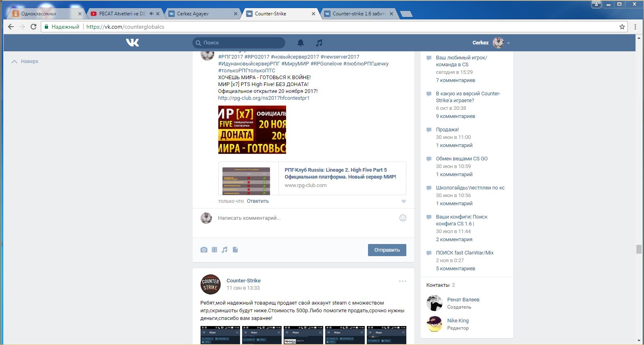
Task: Send the comment with Отправить button
Action: point(387,250)
